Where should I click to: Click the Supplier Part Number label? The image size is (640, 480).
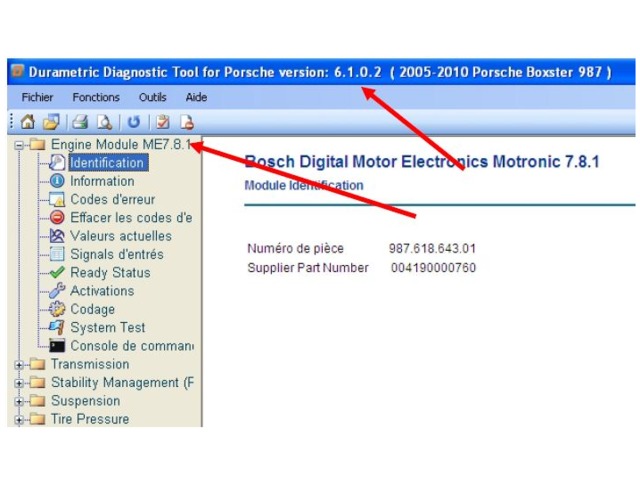pyautogui.click(x=308, y=268)
